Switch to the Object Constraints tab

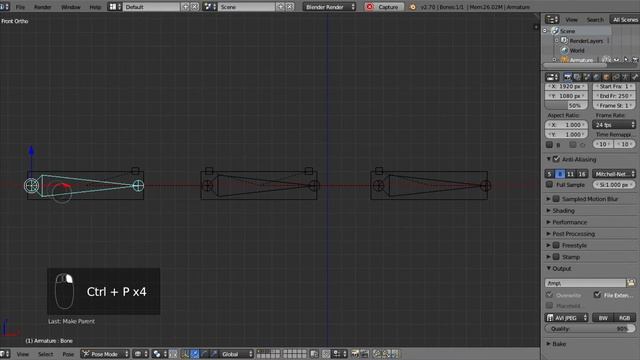[616, 77]
